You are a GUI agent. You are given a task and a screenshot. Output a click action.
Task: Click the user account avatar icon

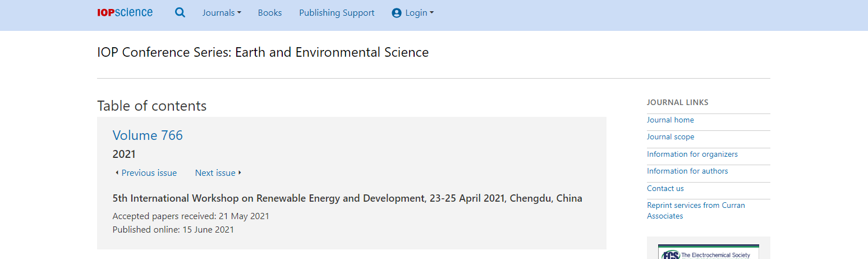397,13
